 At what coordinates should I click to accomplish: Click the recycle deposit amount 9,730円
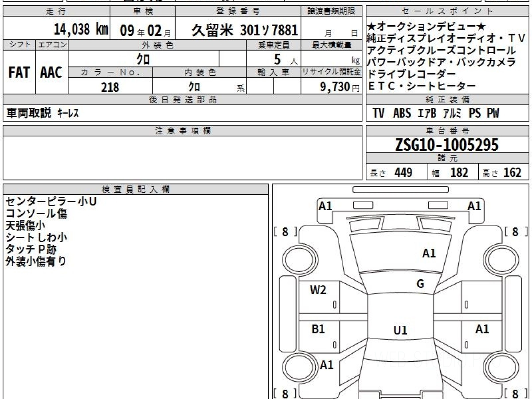(x=340, y=87)
